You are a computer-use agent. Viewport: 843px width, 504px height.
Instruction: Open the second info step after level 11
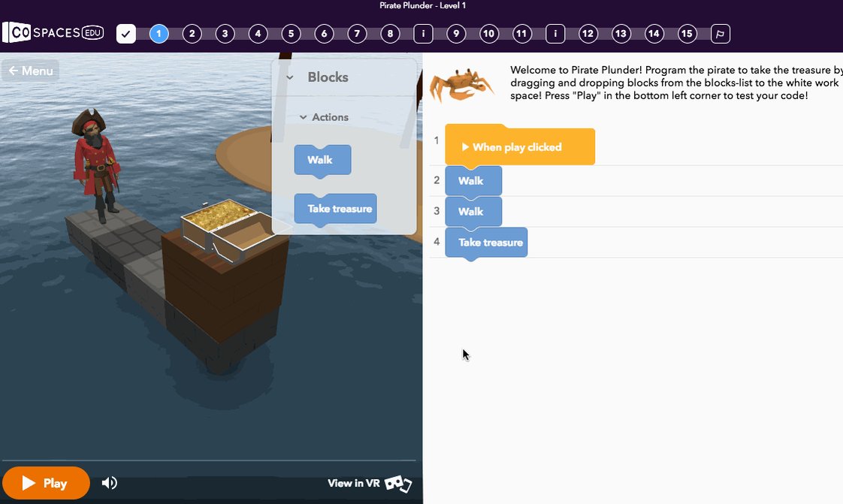555,34
